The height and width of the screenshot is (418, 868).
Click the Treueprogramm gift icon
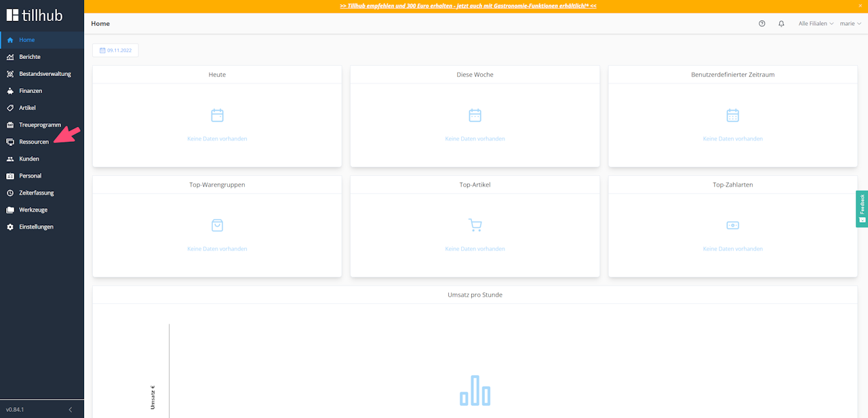(x=10, y=125)
